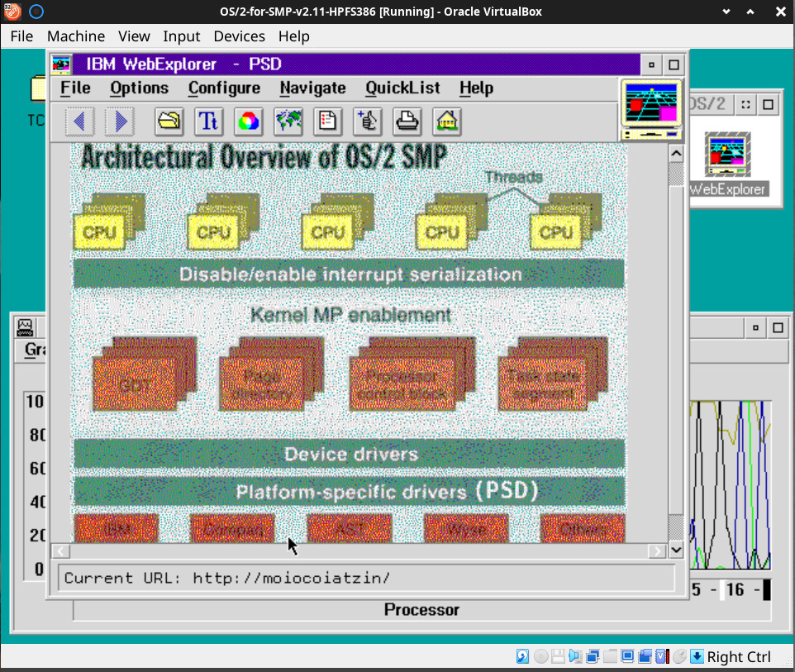
Task: Roll up the VirtualBox window titlebar arrow
Action: (750, 12)
